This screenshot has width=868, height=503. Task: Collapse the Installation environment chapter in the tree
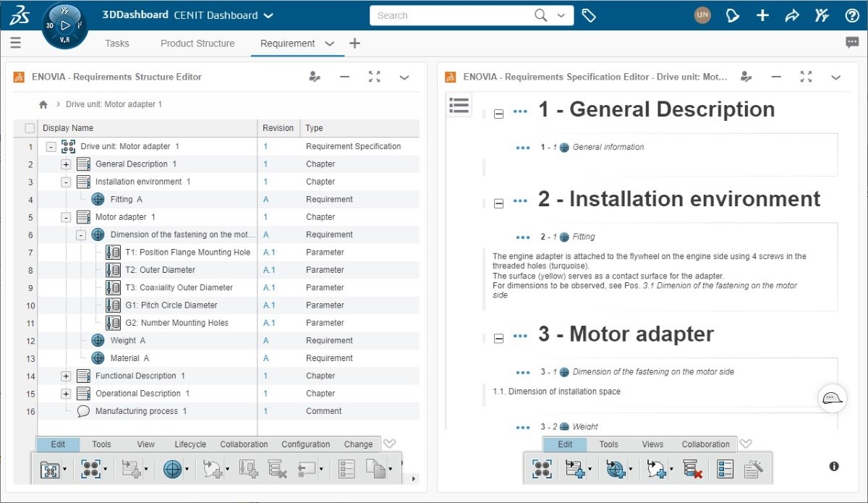(x=66, y=182)
